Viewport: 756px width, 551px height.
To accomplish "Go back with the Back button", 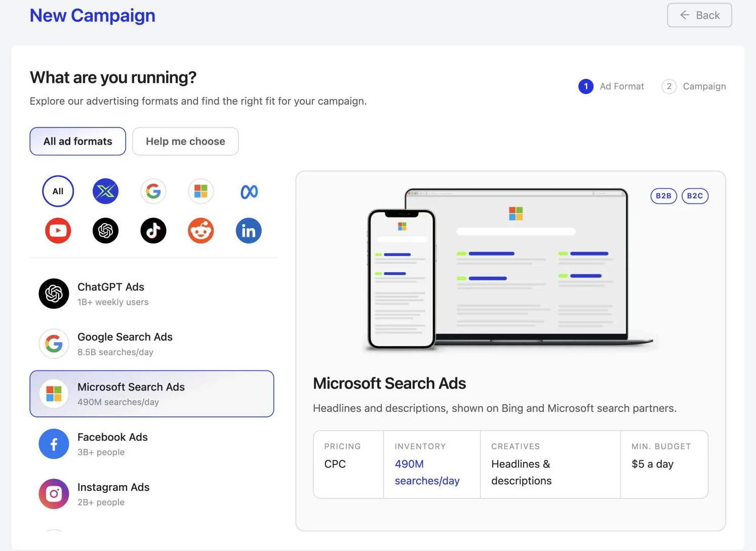I will click(x=699, y=15).
